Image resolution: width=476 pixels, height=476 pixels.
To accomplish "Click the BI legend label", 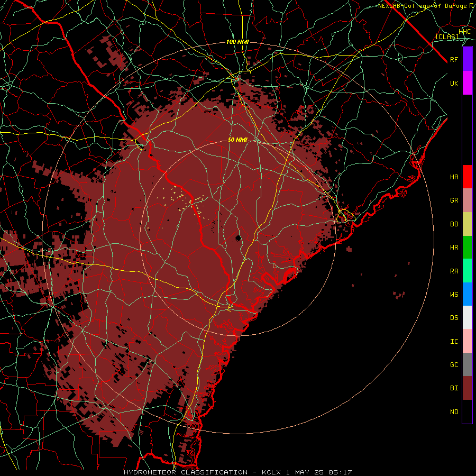I will pos(454,388).
